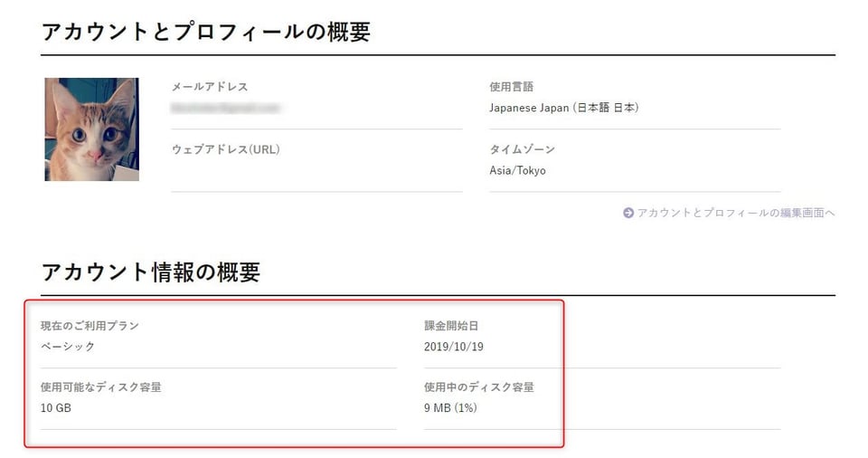This screenshot has width=868, height=458.
Task: Select the 9 MB (1%) usage value
Action: pos(450,408)
